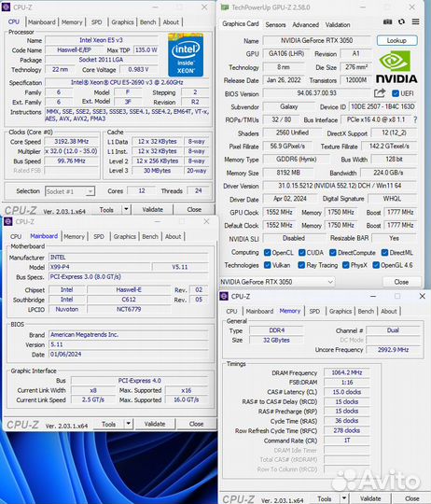Image resolution: width=431 pixels, height=504 pixels.
Task: Click the Size 32 GBytes memory value
Action: click(x=276, y=340)
